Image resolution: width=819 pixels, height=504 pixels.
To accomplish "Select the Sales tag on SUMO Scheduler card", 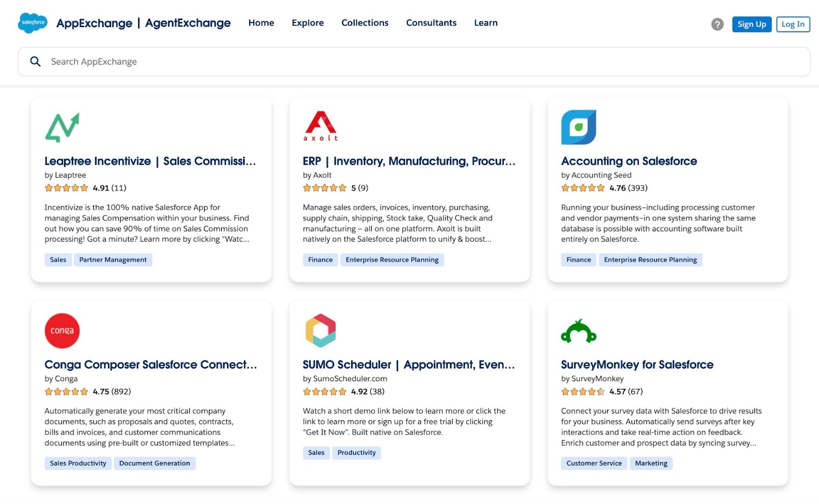I will coord(316,453).
